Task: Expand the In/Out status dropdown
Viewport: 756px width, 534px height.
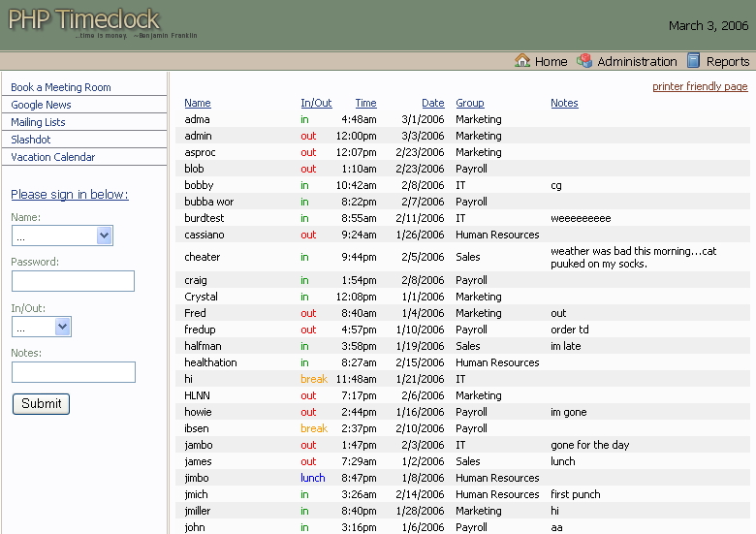Action: pyautogui.click(x=42, y=327)
